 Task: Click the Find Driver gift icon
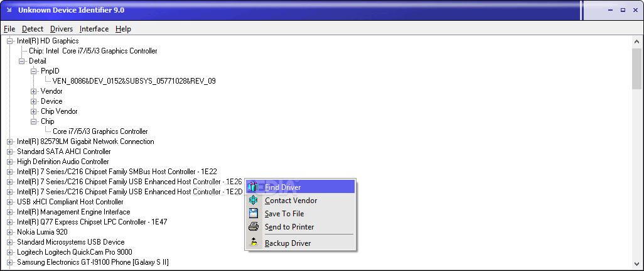click(254, 187)
